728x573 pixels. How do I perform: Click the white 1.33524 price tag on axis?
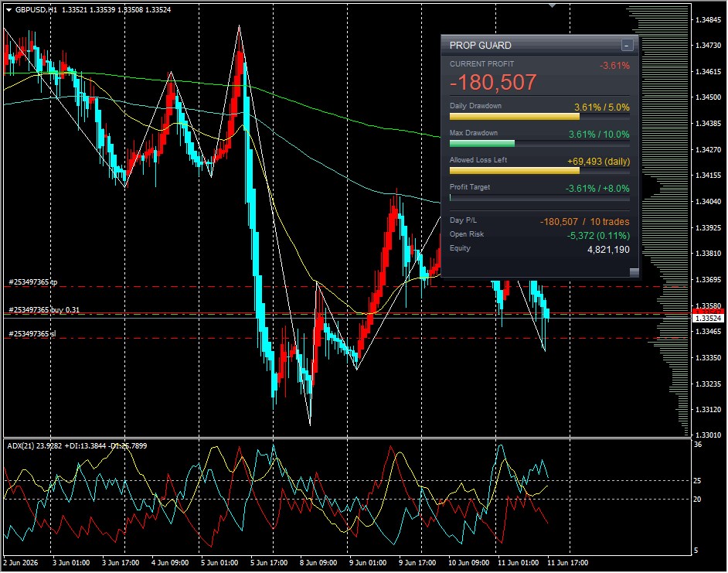tap(708, 319)
